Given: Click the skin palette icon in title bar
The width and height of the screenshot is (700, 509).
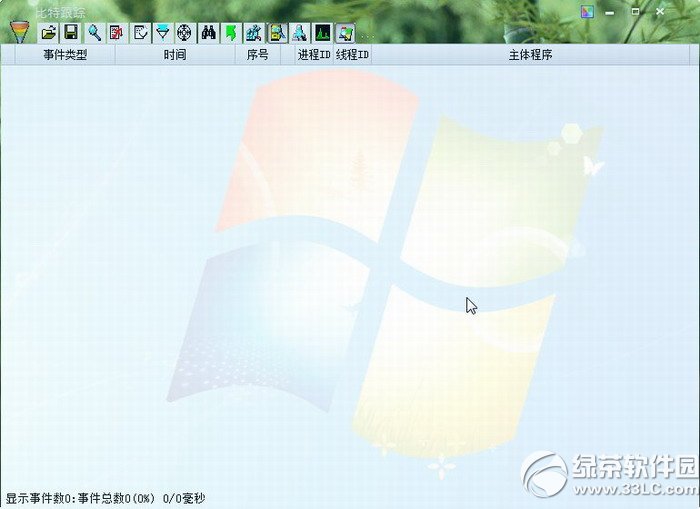Looking at the screenshot, I should point(587,12).
